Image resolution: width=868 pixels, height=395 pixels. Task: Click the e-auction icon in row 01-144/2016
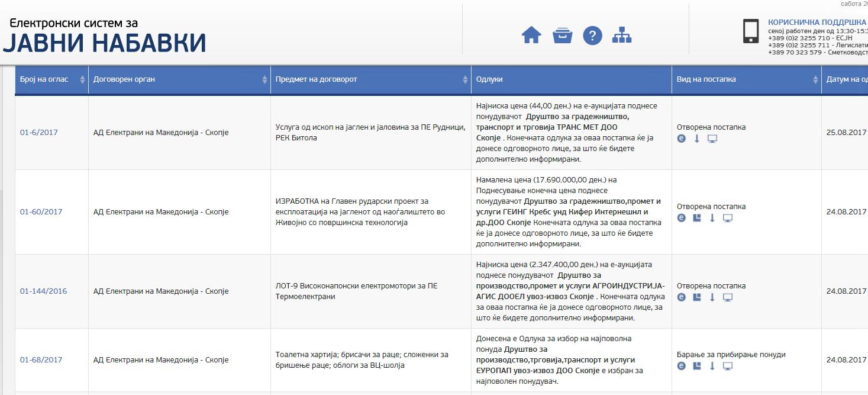pyautogui.click(x=682, y=297)
